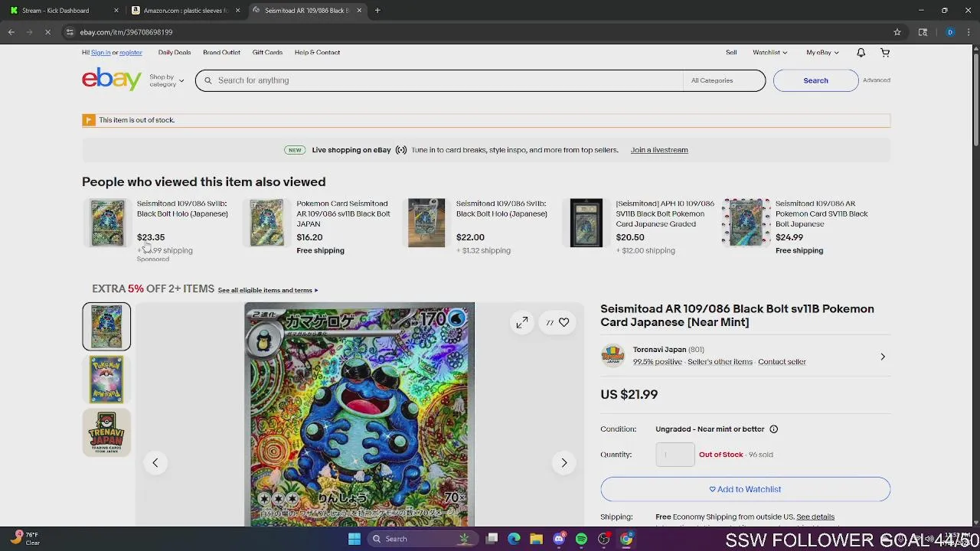Click the eBay logo
Image resolution: width=980 pixels, height=551 pixels.
point(112,80)
